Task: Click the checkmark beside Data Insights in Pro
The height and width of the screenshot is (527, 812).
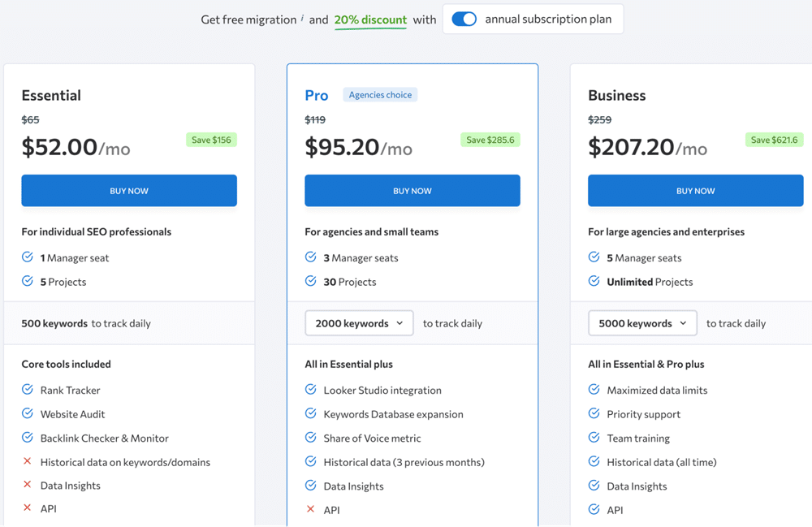Action: pyautogui.click(x=310, y=486)
